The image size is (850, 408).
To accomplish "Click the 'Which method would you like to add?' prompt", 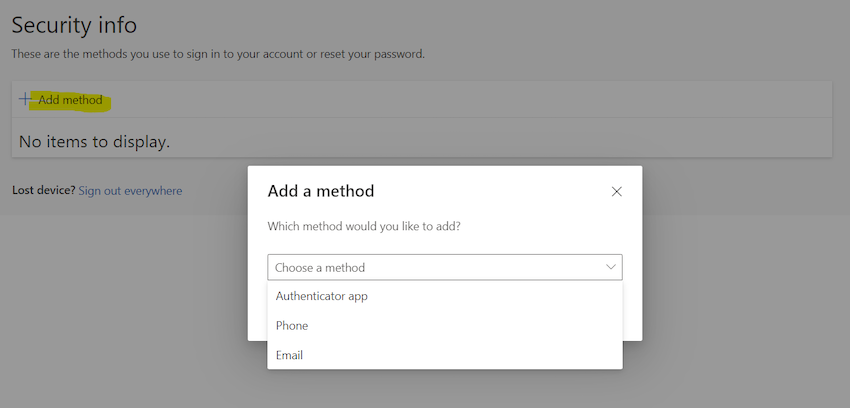I will [x=364, y=227].
